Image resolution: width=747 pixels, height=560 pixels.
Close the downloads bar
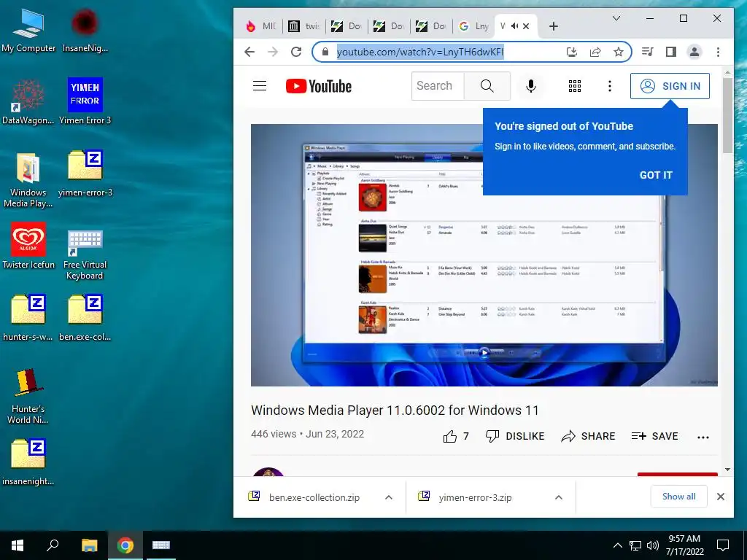point(720,497)
